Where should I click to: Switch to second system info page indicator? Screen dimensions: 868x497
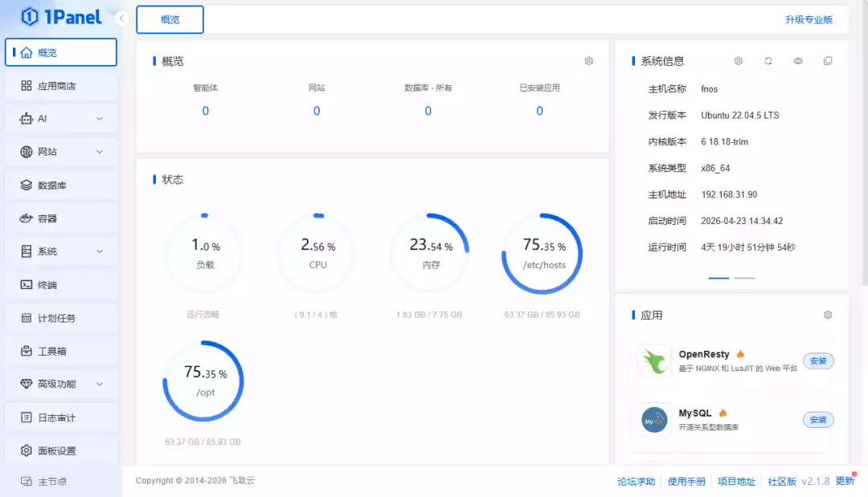point(745,278)
